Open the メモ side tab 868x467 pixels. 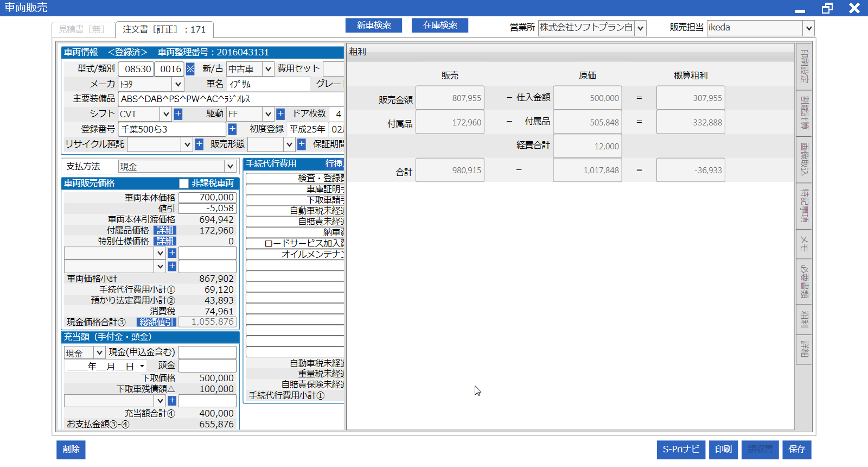tap(803, 244)
